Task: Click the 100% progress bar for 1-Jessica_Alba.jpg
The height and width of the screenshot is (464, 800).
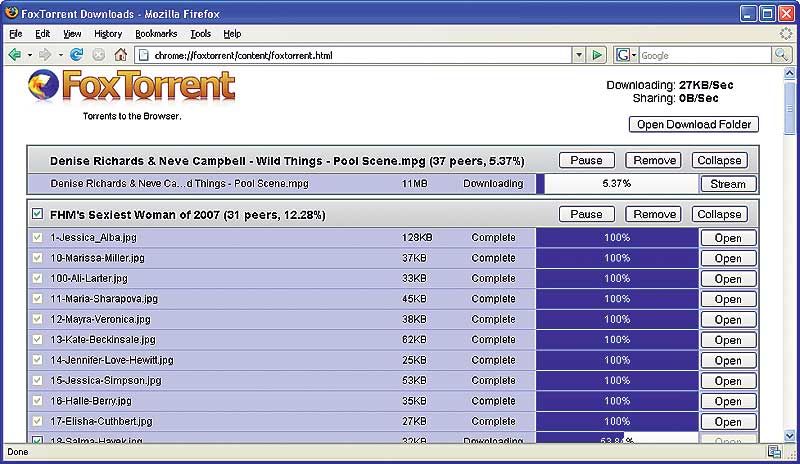Action: coord(617,238)
